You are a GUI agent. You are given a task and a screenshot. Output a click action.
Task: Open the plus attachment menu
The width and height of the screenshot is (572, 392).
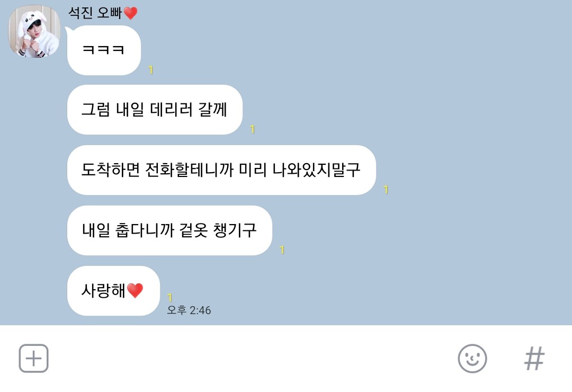tap(33, 358)
